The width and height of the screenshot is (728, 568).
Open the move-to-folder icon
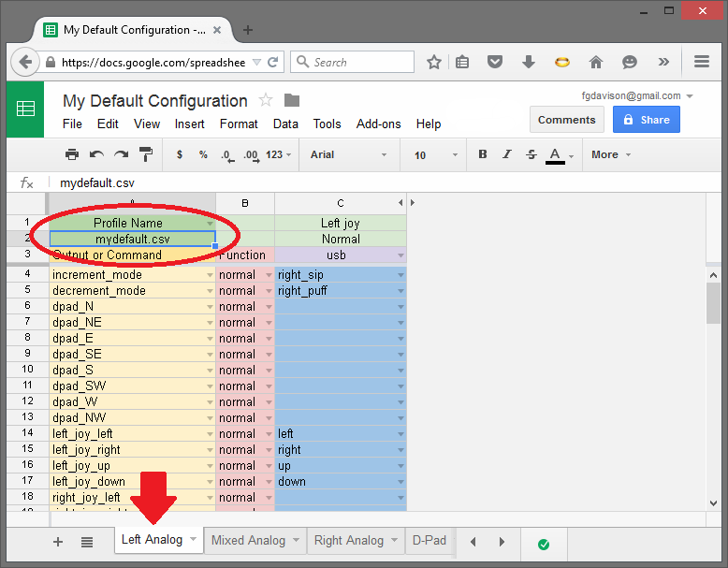pyautogui.click(x=292, y=100)
